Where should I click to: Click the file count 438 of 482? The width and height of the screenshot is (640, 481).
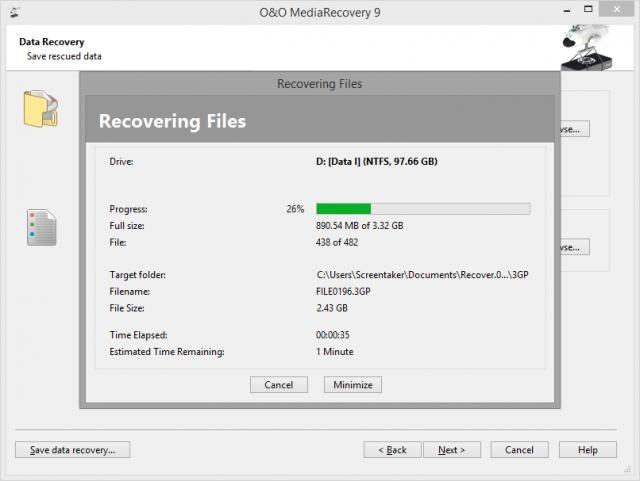click(x=337, y=243)
